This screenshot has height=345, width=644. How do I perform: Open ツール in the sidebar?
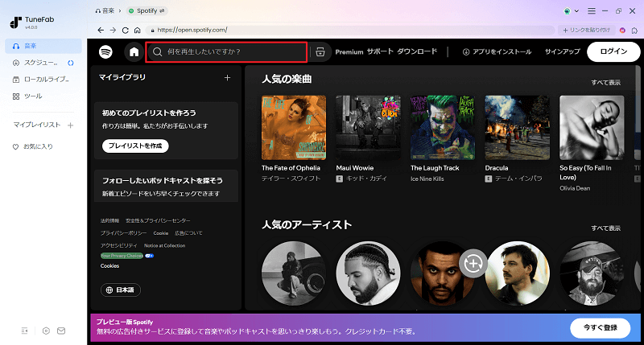coord(43,97)
